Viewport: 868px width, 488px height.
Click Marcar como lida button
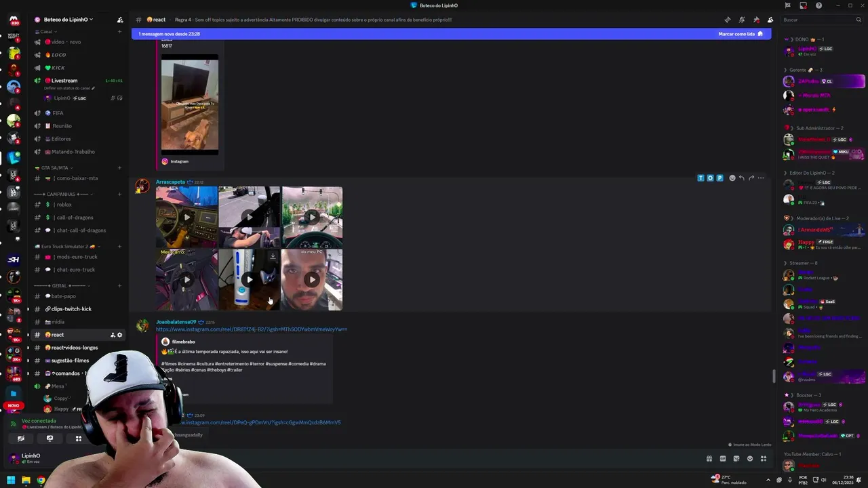click(741, 34)
